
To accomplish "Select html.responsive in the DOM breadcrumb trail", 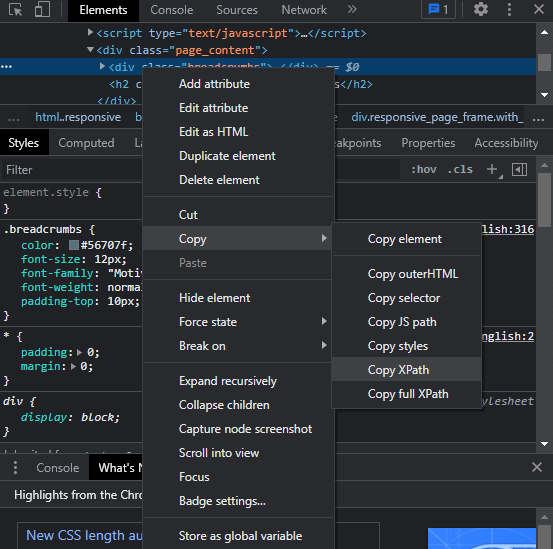I will point(78,117).
